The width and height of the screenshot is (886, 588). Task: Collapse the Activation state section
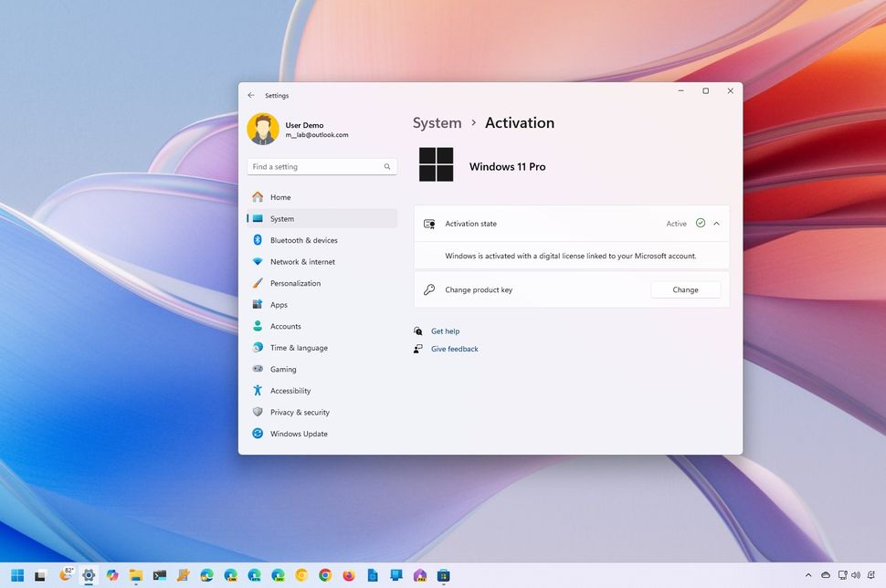(716, 223)
